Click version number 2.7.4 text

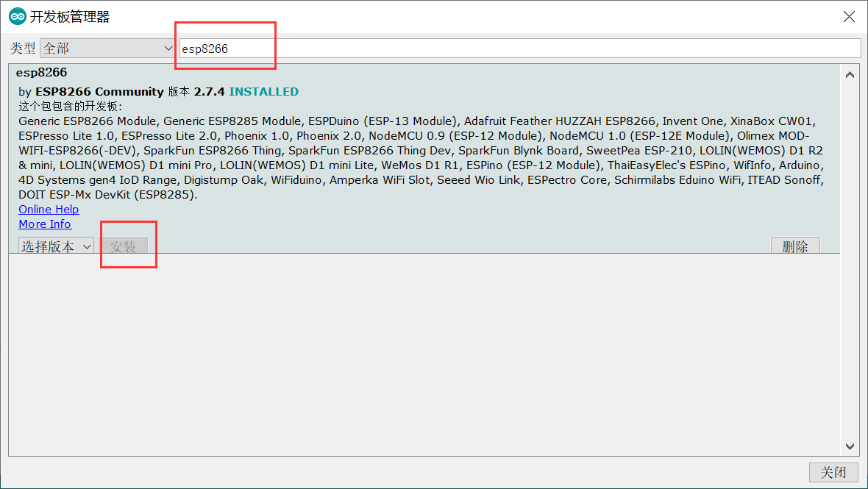click(209, 91)
